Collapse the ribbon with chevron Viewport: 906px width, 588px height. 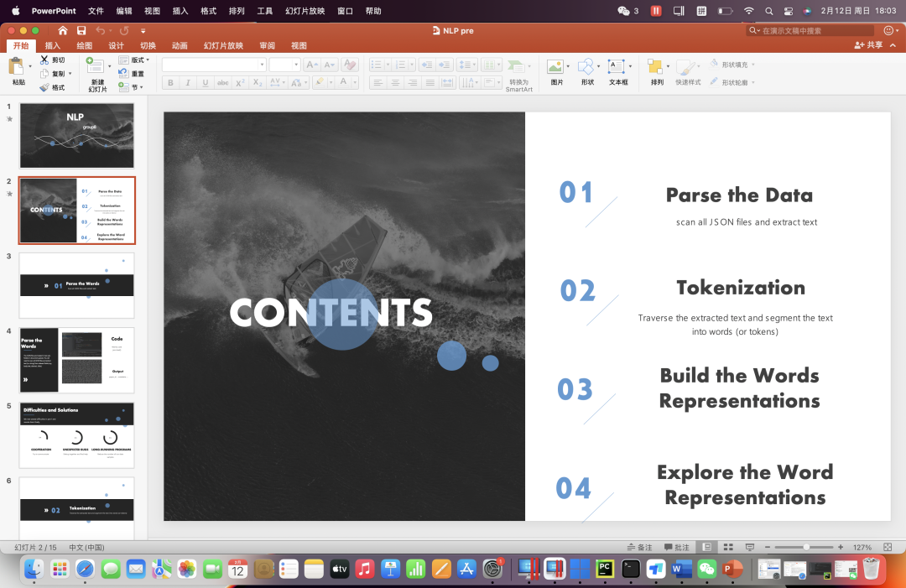coord(893,45)
